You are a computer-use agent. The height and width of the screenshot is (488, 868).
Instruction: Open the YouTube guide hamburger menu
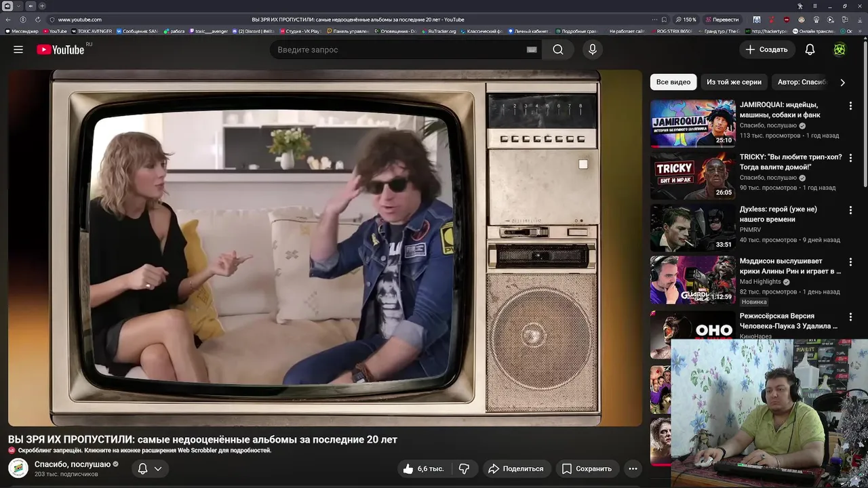[18, 49]
